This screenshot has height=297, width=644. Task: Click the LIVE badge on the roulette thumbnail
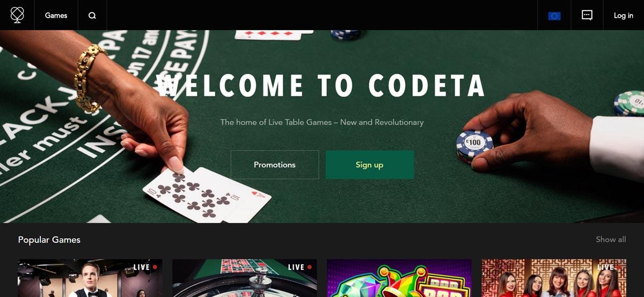coord(300,267)
